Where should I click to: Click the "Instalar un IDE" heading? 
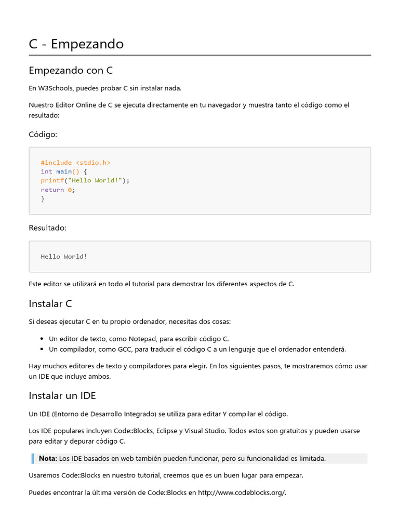(62, 396)
